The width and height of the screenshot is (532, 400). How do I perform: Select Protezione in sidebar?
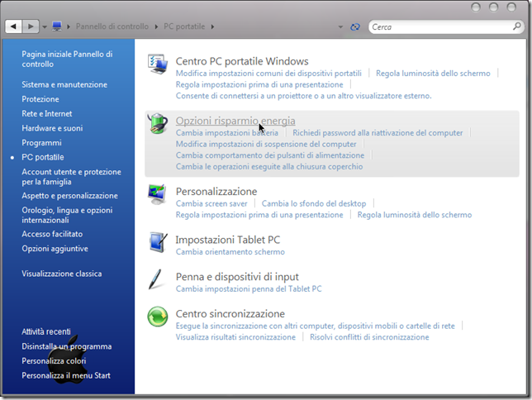click(x=40, y=99)
